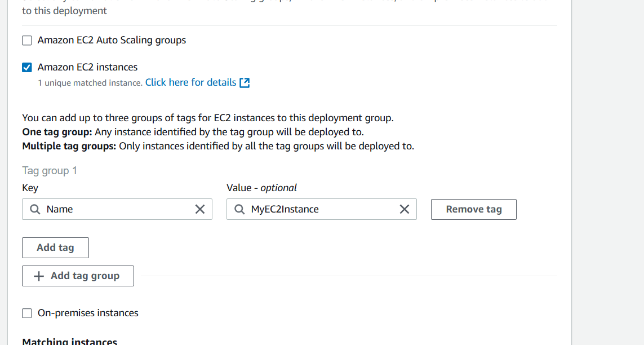Open Click here for details link

pos(190,82)
